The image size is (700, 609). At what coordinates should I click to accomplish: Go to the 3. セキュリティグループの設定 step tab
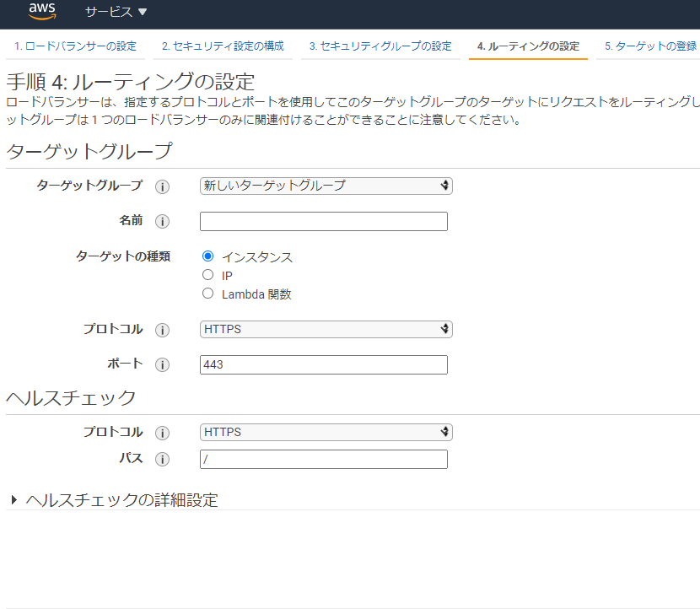click(380, 46)
